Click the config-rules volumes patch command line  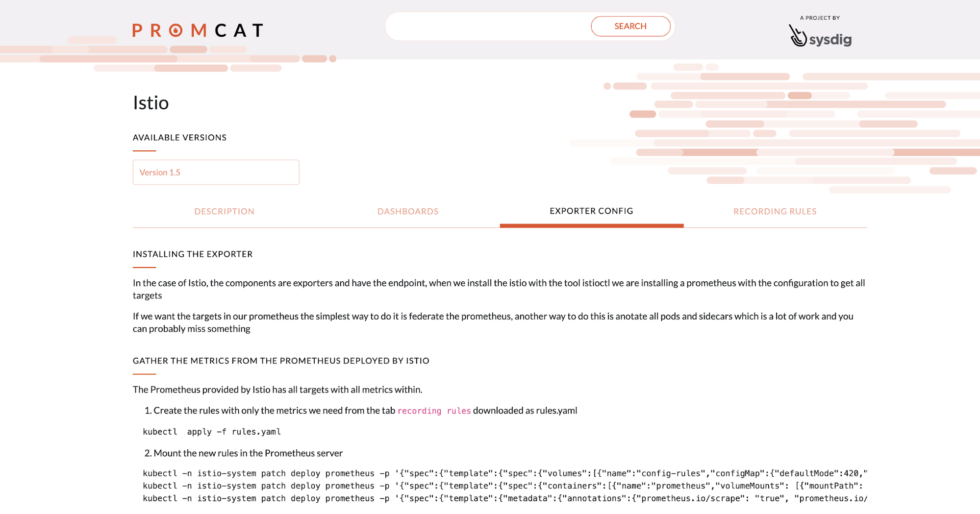tap(505, 473)
